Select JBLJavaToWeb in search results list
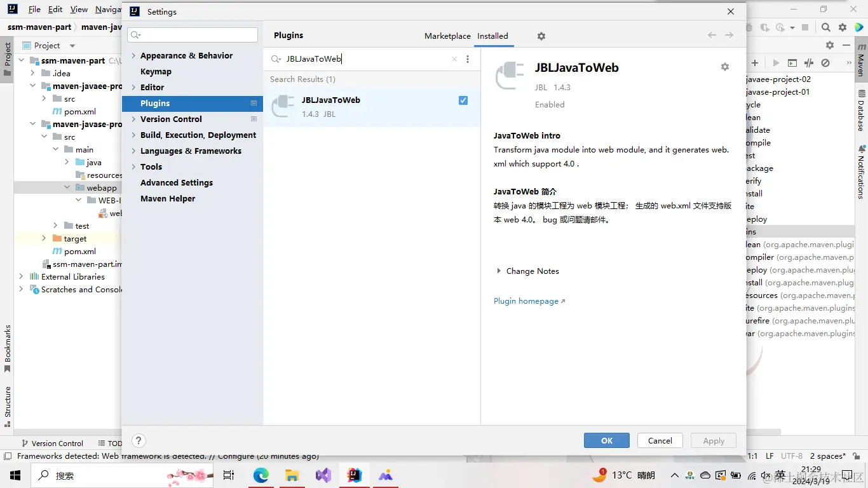 (372, 107)
